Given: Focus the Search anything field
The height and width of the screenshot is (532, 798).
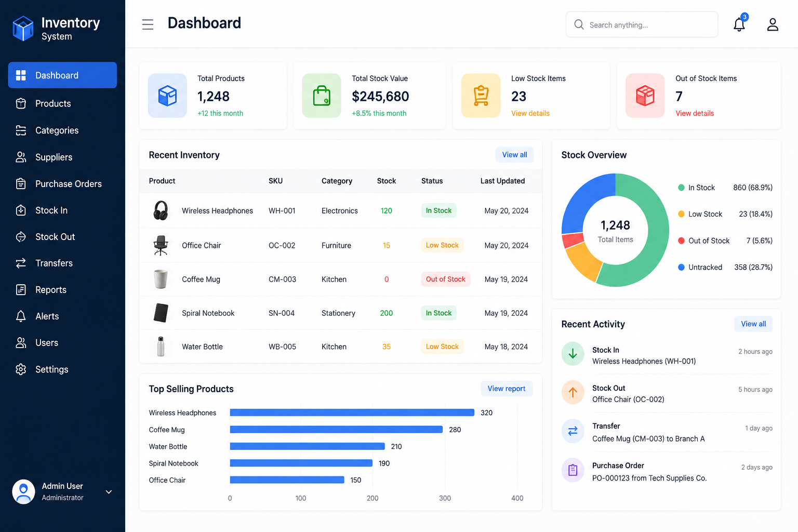Looking at the screenshot, I should [x=642, y=24].
